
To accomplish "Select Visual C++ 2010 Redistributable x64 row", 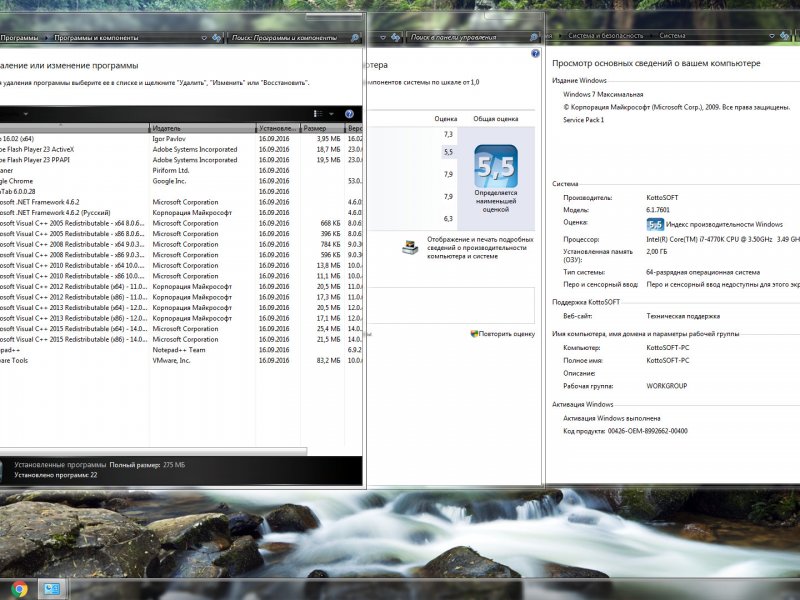I will pos(181,265).
